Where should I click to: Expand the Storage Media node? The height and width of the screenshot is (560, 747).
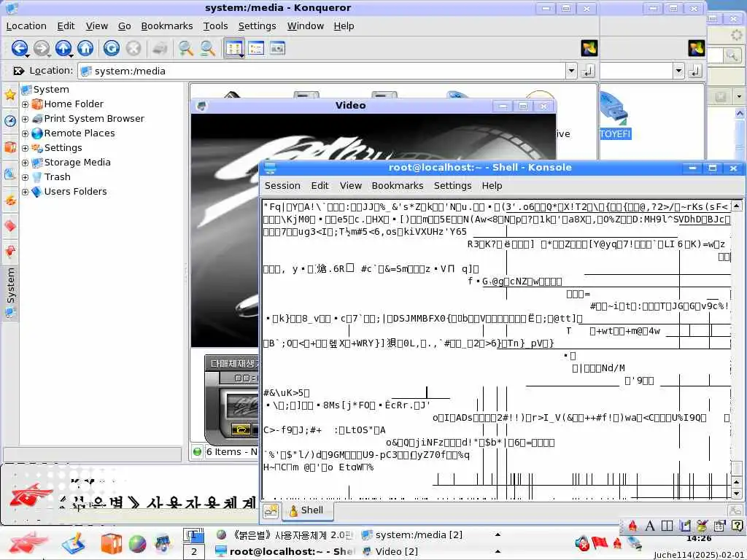26,163
